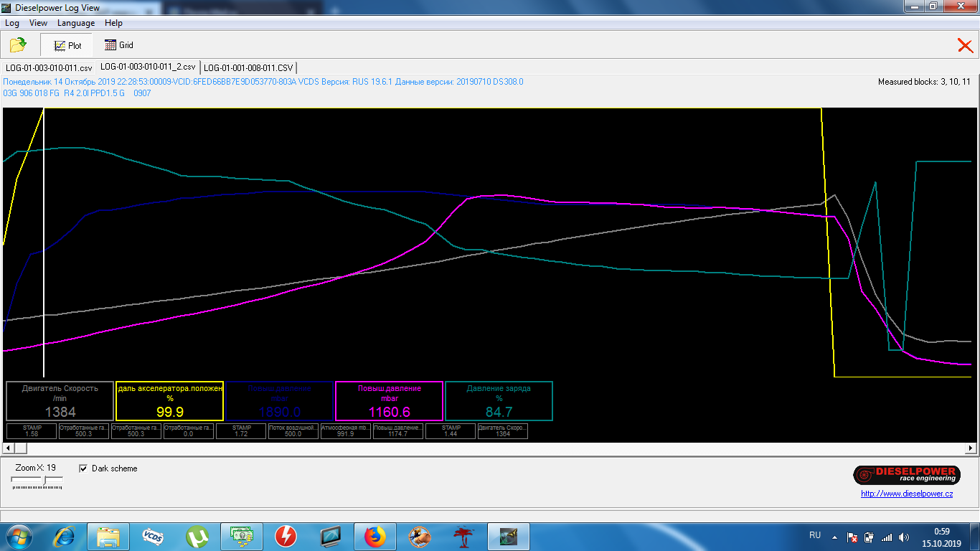
Task: Open Internet Explorer from the taskbar
Action: [64, 537]
